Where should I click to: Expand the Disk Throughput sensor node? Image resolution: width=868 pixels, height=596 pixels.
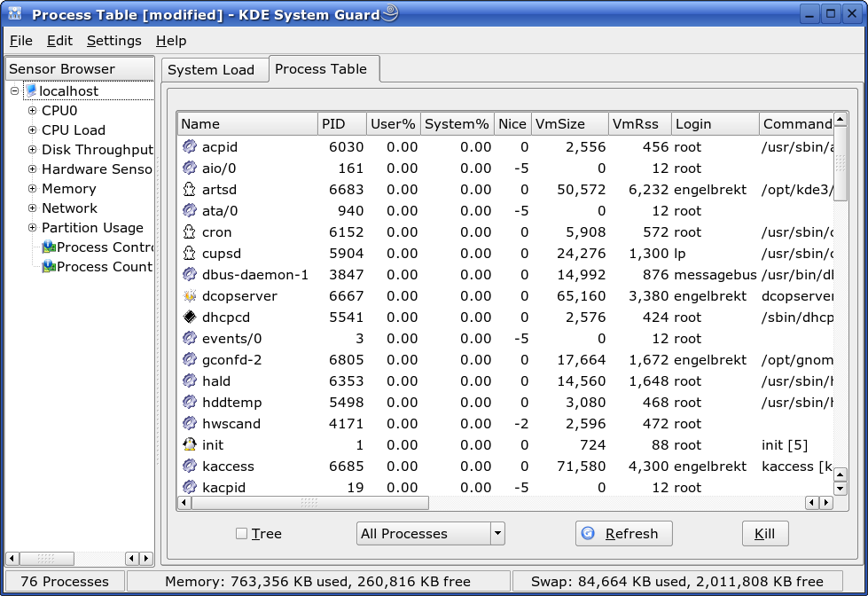point(32,150)
